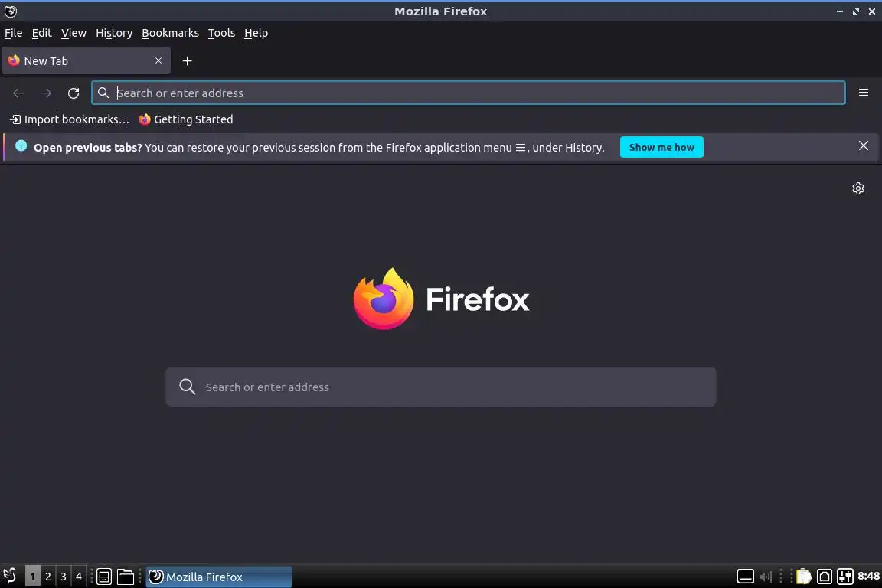Close the New Tab tab

(158, 60)
